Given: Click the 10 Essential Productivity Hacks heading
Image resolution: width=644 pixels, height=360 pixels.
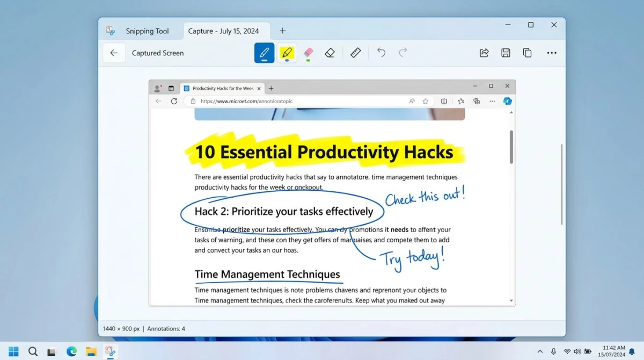Looking at the screenshot, I should click(324, 152).
